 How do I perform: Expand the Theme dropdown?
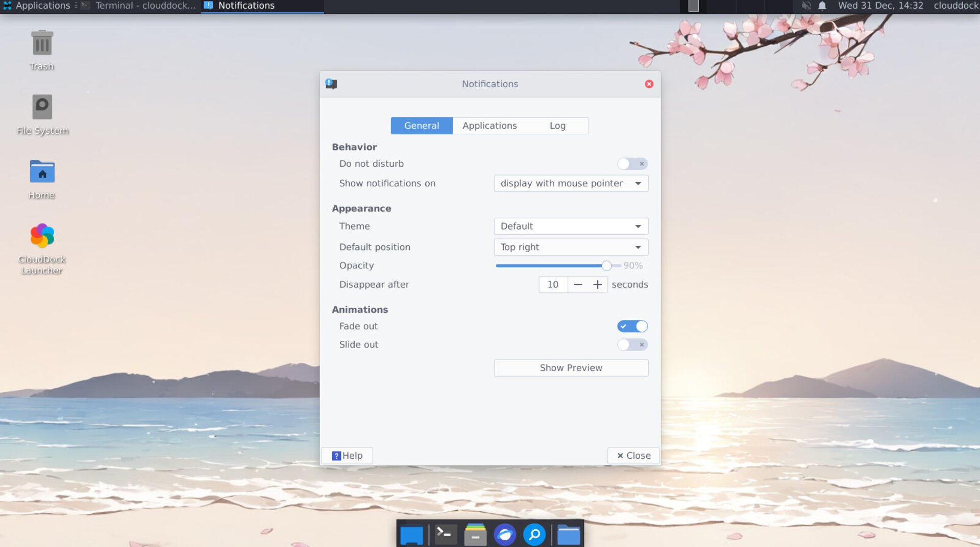(571, 227)
